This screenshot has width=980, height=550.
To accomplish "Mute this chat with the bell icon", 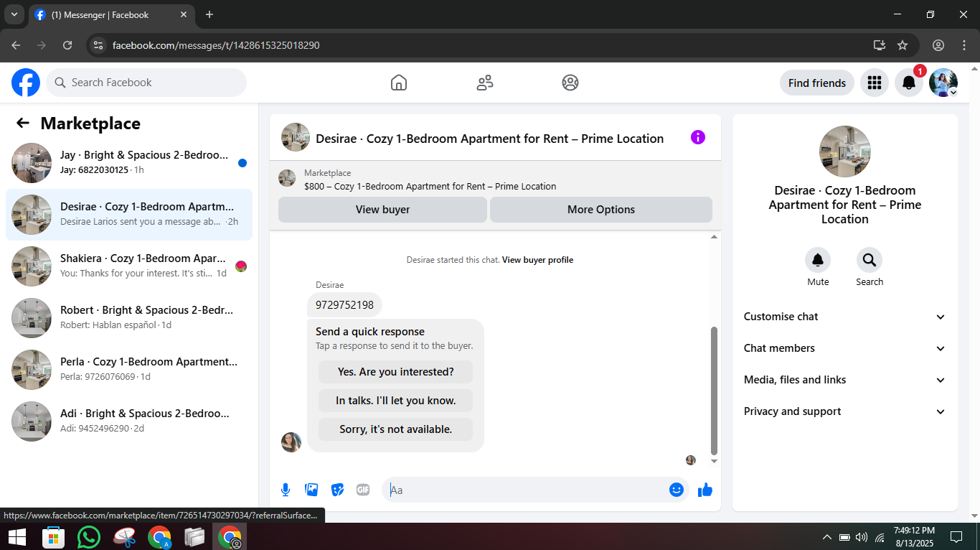I will pyautogui.click(x=818, y=260).
